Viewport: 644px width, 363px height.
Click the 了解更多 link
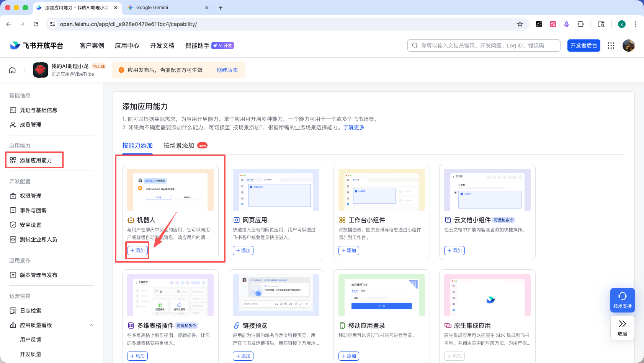(354, 127)
